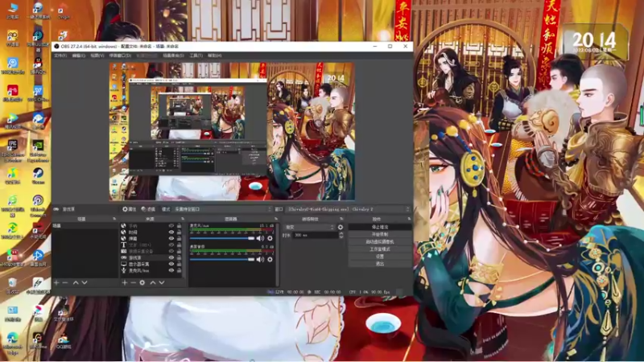Toggle visibility eye of 文本 (GDI+) source
This screenshot has height=362, width=644.
click(x=171, y=245)
